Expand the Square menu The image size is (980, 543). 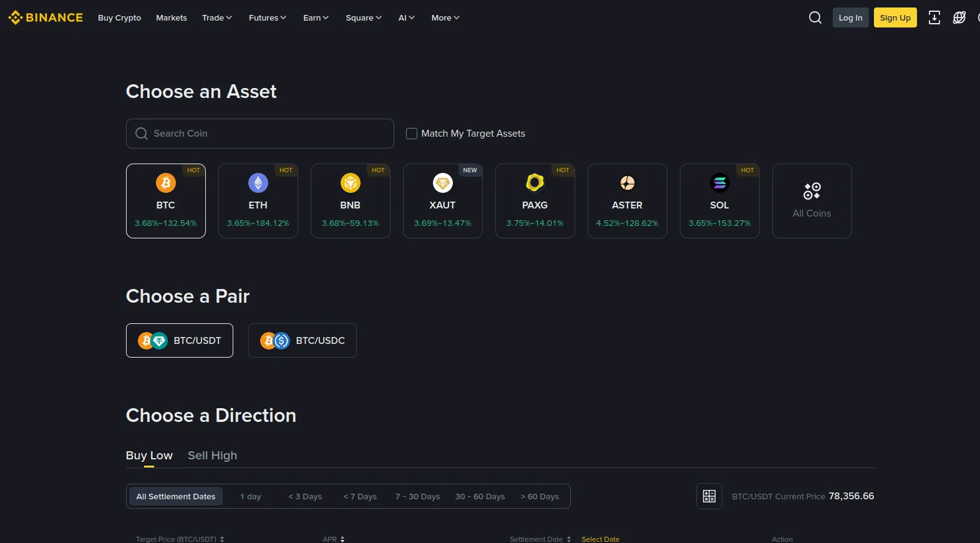coord(364,18)
